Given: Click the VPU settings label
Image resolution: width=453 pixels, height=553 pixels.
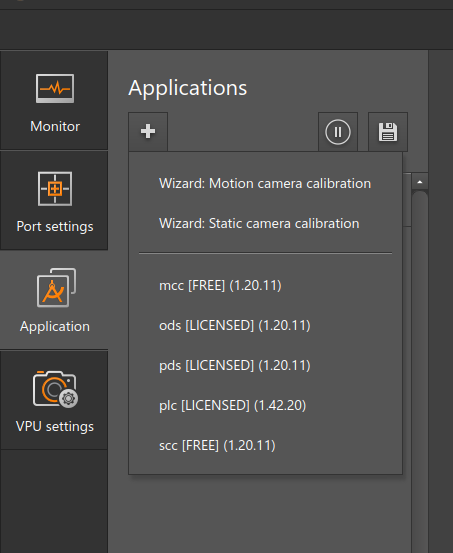Looking at the screenshot, I should click(x=55, y=426).
